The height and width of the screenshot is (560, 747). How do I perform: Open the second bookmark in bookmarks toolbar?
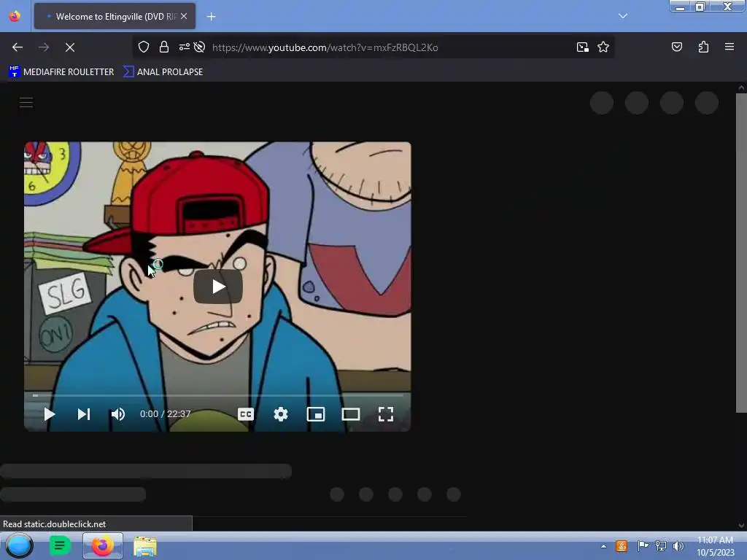click(163, 72)
